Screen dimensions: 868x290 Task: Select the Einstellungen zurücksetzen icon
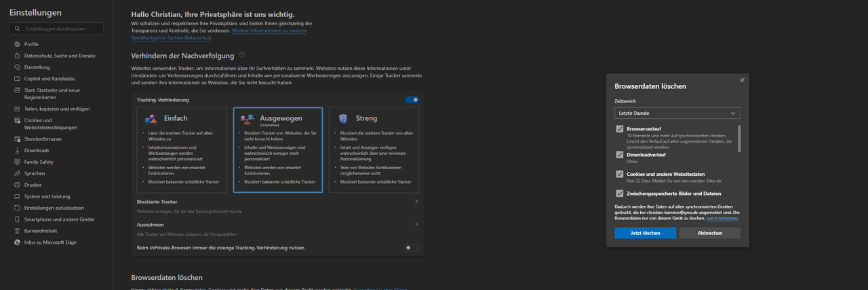pyautogui.click(x=18, y=208)
